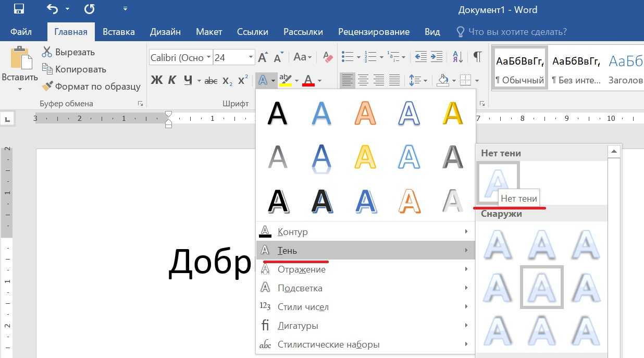
Task: Open the Aa change case dropdown
Action: tap(302, 57)
